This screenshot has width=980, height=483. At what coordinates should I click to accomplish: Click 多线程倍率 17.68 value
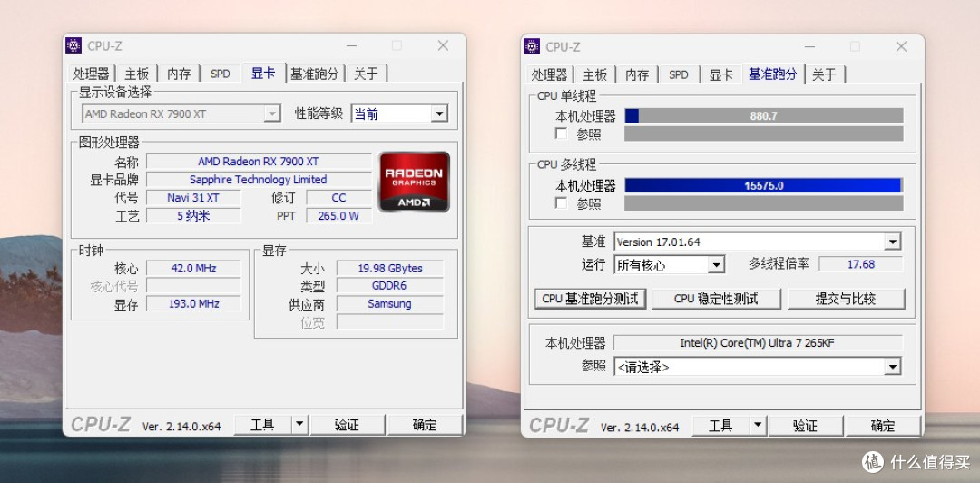click(860, 264)
